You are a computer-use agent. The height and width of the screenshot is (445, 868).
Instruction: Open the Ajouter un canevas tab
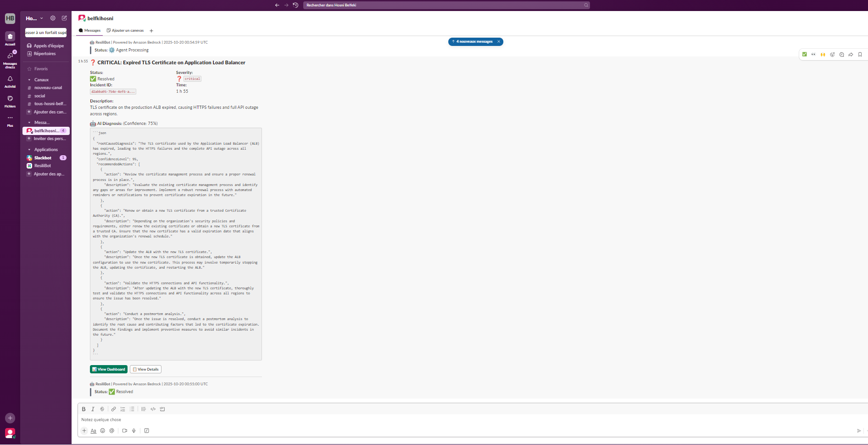(125, 31)
